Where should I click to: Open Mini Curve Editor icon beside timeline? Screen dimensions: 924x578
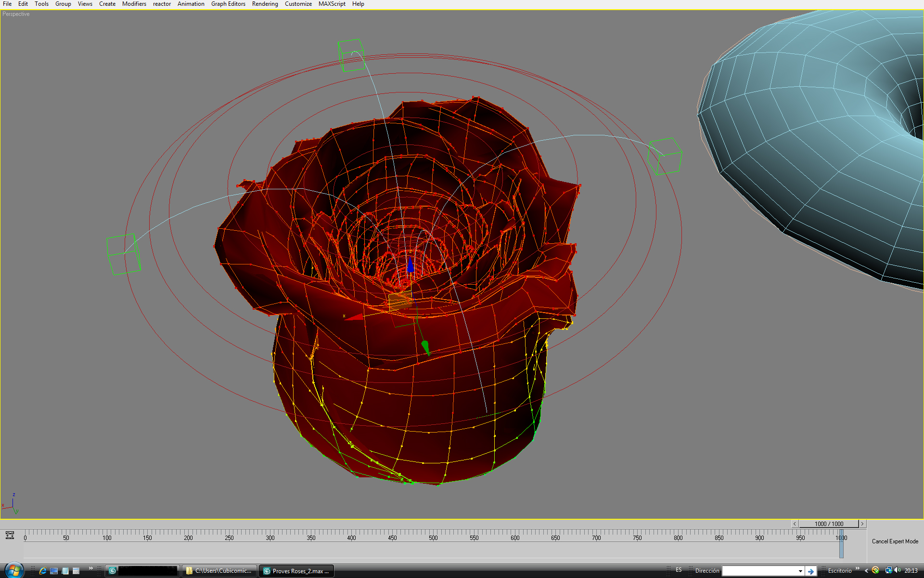[x=10, y=535]
